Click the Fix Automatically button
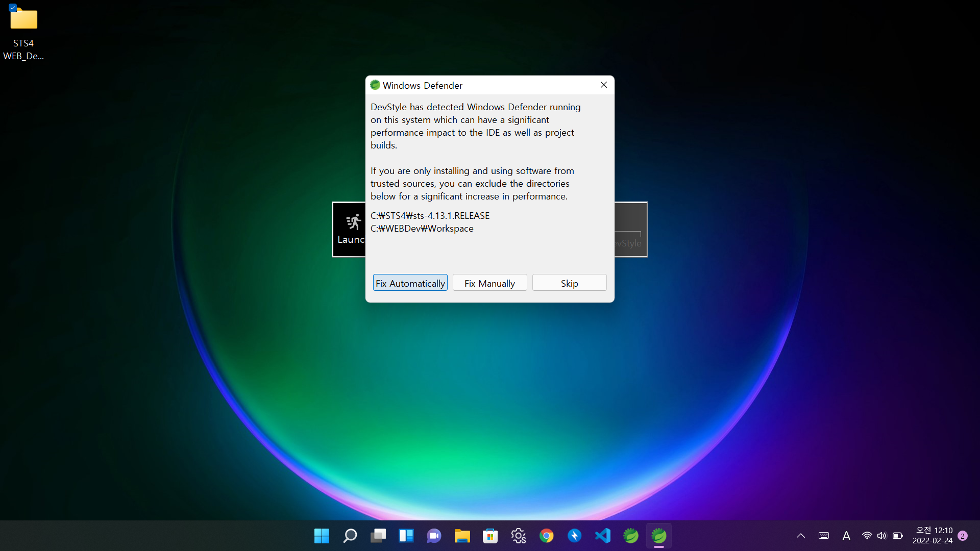980x551 pixels. point(410,283)
